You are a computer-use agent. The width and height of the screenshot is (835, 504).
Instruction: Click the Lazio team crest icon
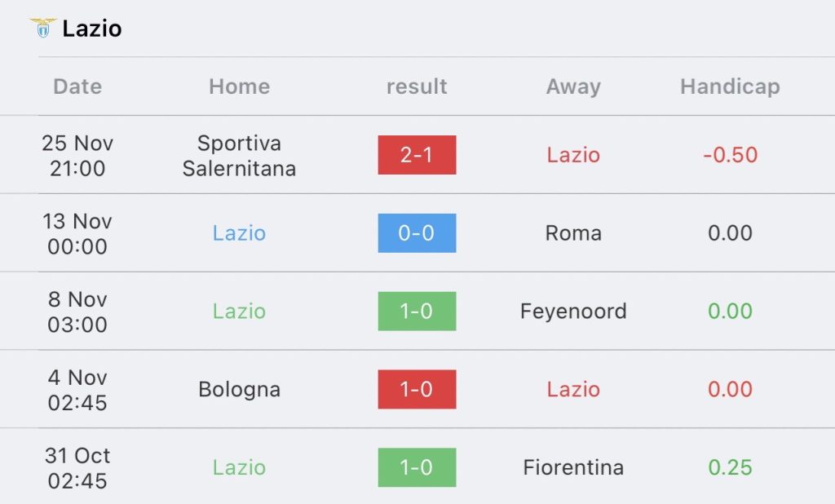(43, 29)
